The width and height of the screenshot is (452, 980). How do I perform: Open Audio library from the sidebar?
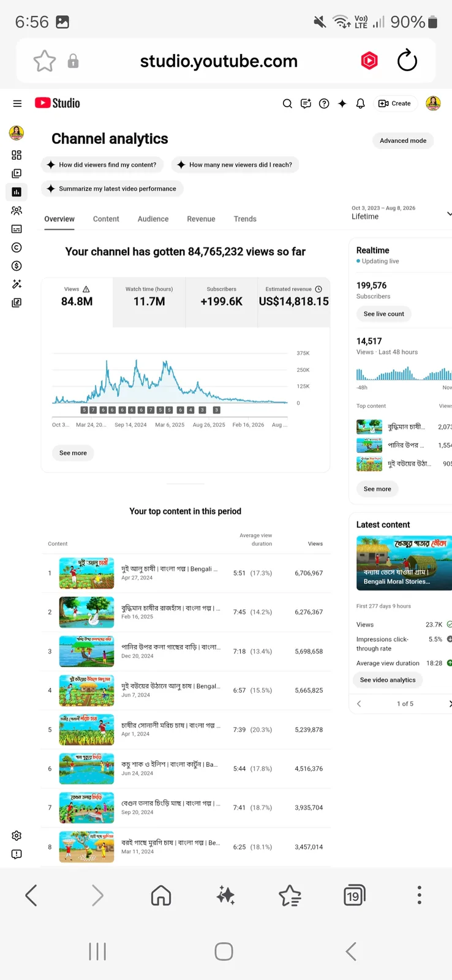[17, 303]
